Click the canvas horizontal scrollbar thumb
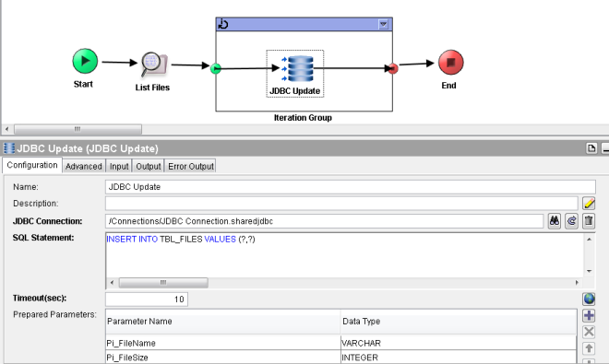Image resolution: width=609 pixels, height=364 pixels. click(78, 129)
